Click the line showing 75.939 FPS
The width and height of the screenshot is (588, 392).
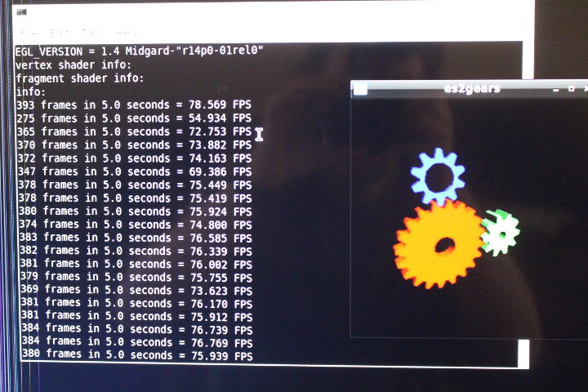[138, 355]
